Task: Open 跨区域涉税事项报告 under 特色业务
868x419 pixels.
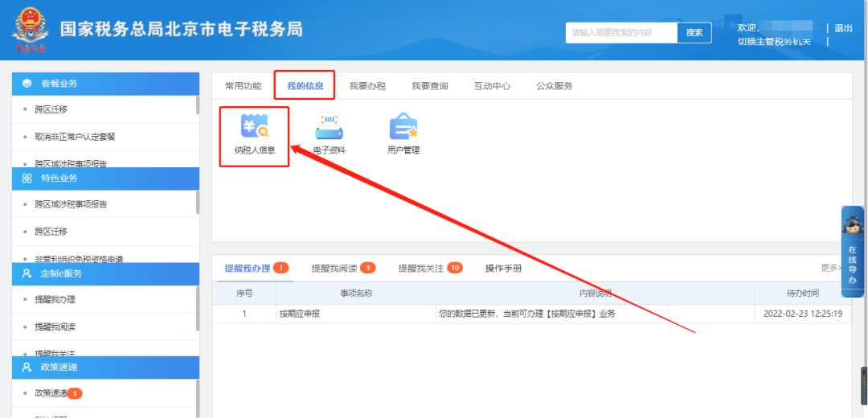Action: [71, 204]
